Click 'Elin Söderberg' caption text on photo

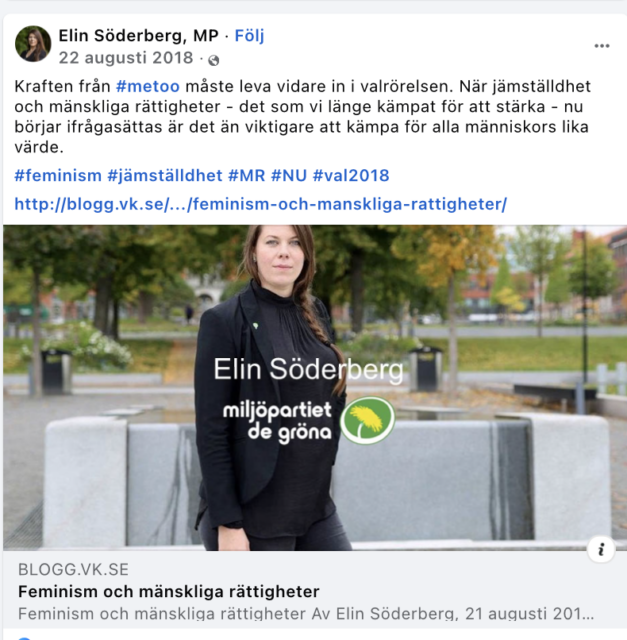[x=309, y=369]
